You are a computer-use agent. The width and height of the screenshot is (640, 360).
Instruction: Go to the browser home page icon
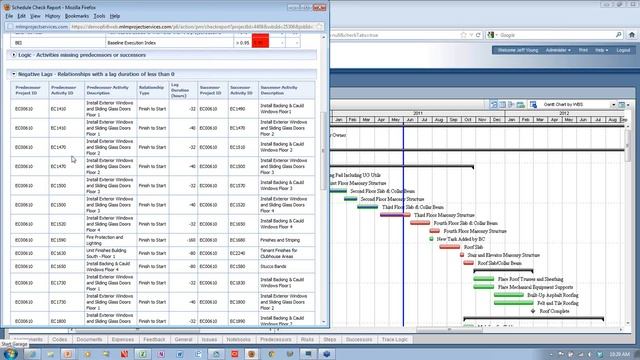click(631, 35)
